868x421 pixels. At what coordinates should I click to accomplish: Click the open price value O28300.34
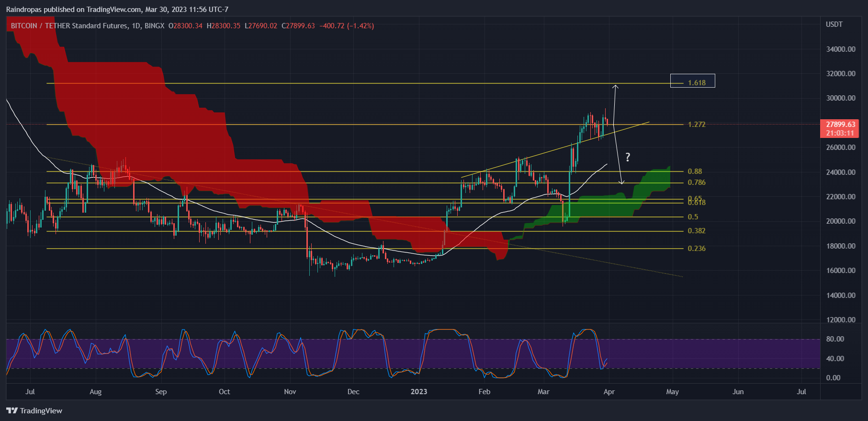[185, 26]
